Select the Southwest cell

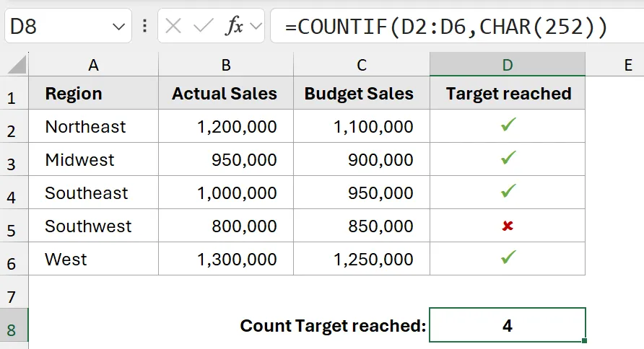tap(94, 226)
